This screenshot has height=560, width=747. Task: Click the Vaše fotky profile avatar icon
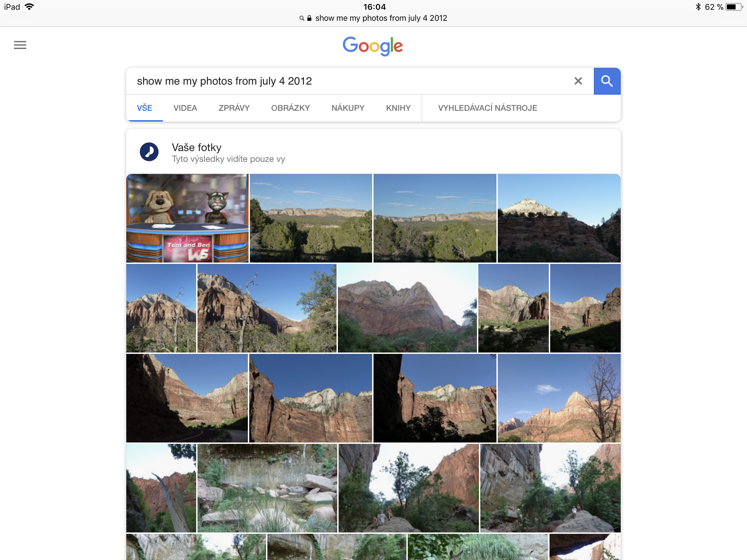point(149,152)
